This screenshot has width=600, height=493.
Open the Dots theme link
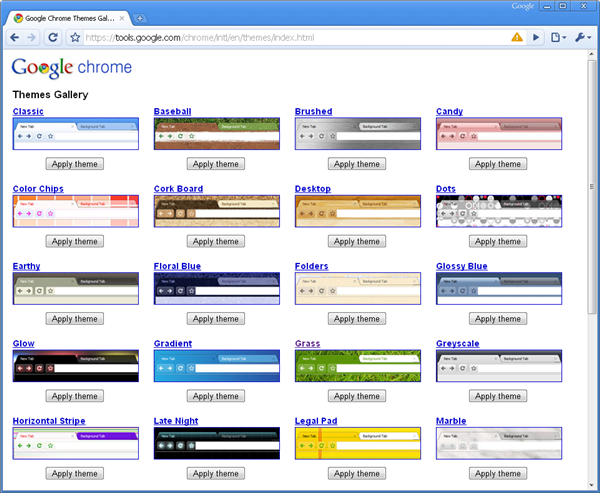tap(446, 189)
